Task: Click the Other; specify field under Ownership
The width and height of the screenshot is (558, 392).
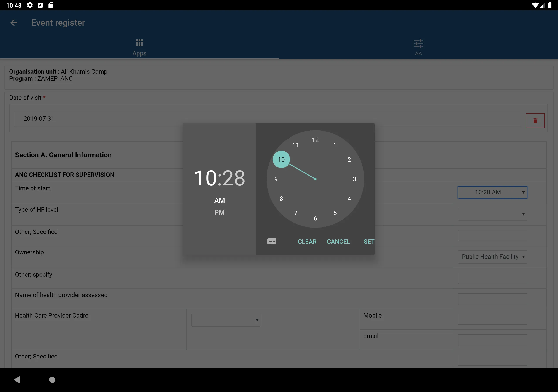Action: pos(492,278)
